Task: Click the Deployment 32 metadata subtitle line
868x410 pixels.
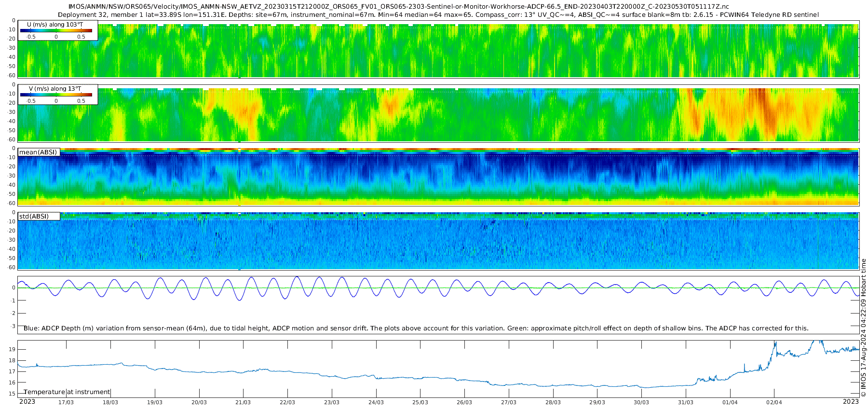Action: pyautogui.click(x=438, y=14)
